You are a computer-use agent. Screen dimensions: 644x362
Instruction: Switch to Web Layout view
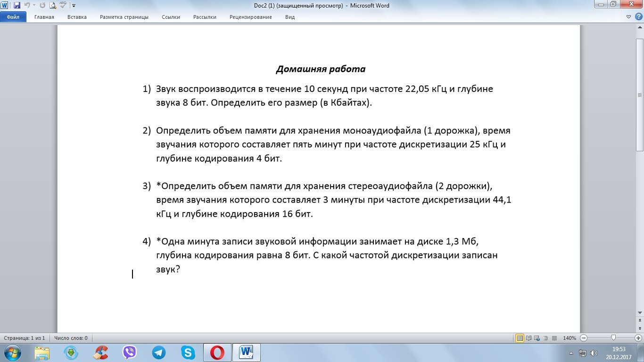click(537, 338)
